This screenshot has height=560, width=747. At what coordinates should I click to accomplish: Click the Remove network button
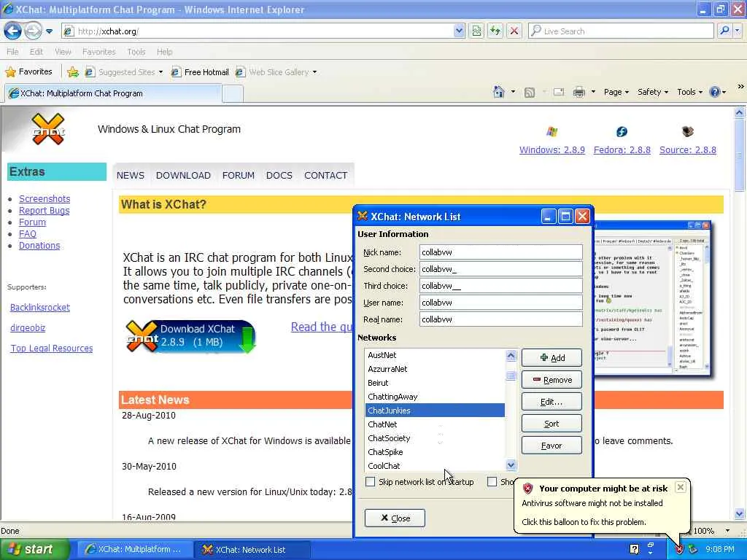pos(551,380)
